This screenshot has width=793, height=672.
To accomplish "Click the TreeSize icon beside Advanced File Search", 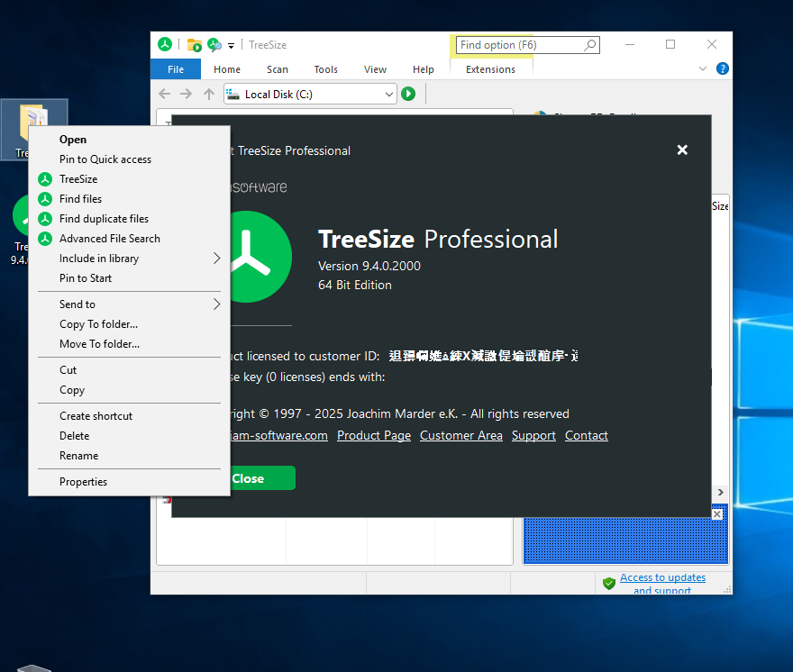I will tap(45, 238).
